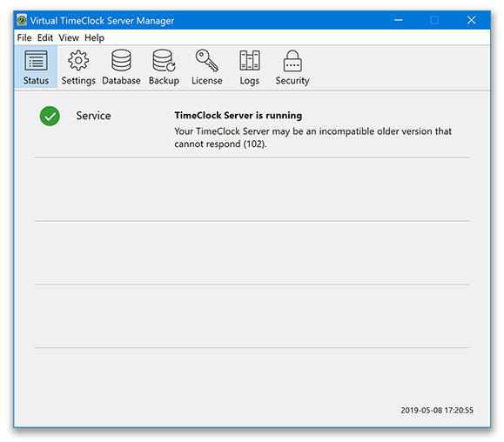Open the Logs panel
Viewport: 504px width, 442px height.
(x=250, y=67)
